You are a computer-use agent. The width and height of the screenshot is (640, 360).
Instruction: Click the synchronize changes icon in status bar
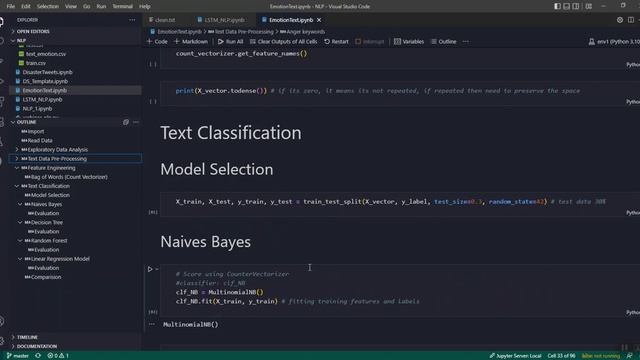pos(38,356)
